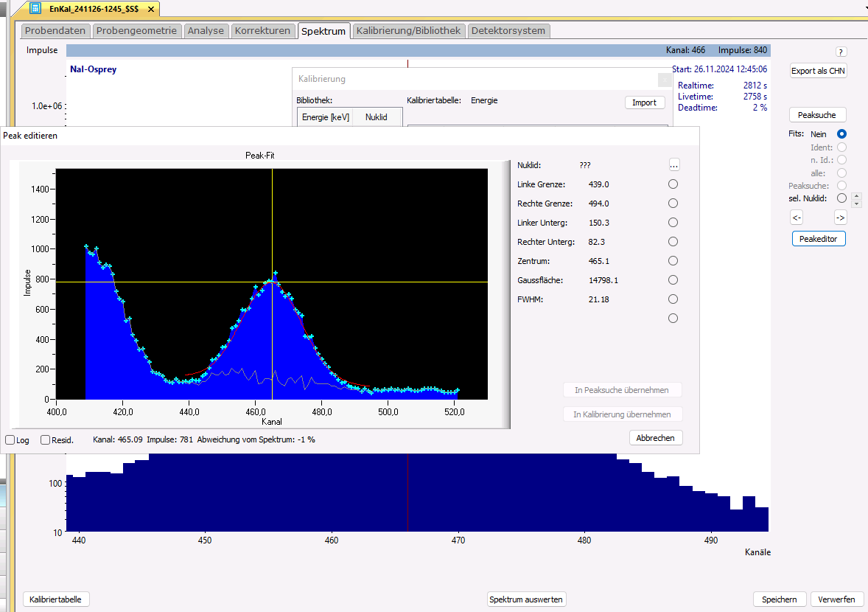The height and width of the screenshot is (612, 868).
Task: Close the Kalibrierung dialog with X
Action: pos(663,80)
